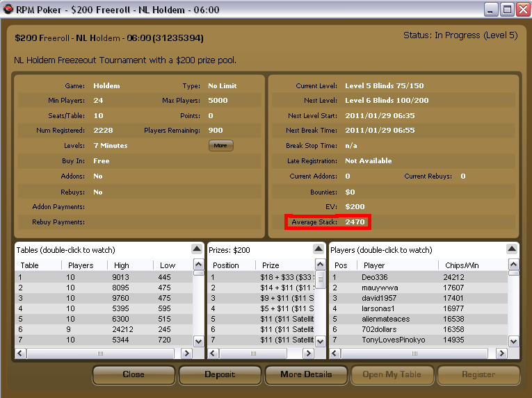Viewport: 532px width, 398px height.
Task: Sort tables by the Table column header
Action: [38, 265]
